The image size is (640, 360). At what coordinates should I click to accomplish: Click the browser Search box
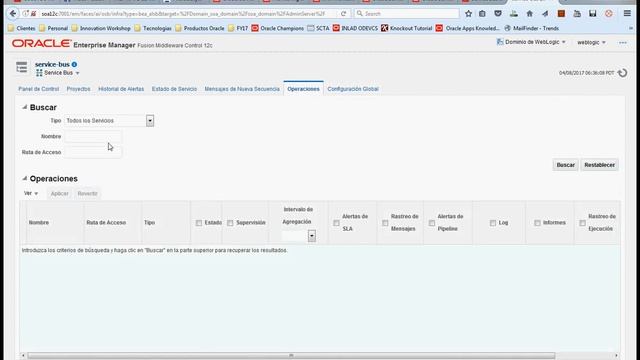tap(407, 13)
